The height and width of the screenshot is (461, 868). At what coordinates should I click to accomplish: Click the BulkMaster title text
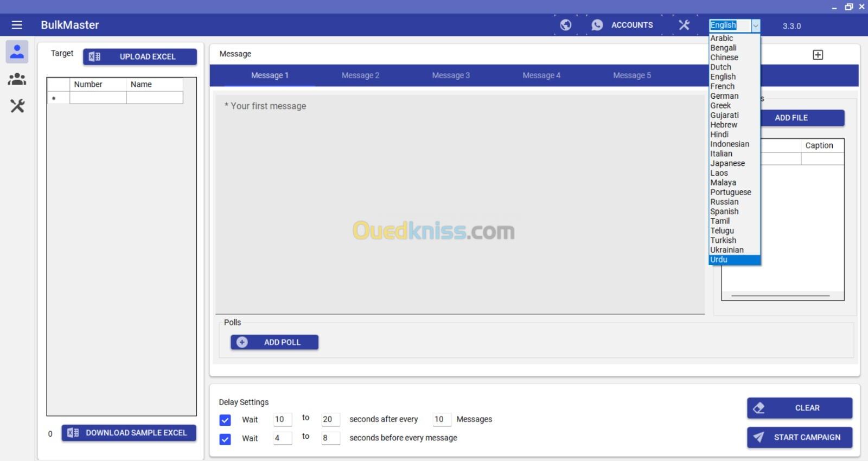click(70, 25)
